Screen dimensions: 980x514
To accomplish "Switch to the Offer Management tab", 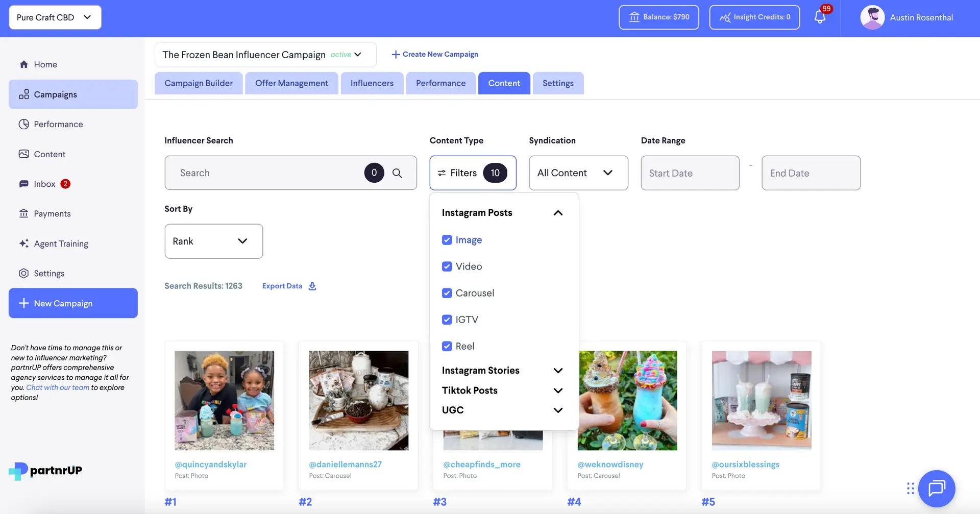I will pyautogui.click(x=291, y=83).
